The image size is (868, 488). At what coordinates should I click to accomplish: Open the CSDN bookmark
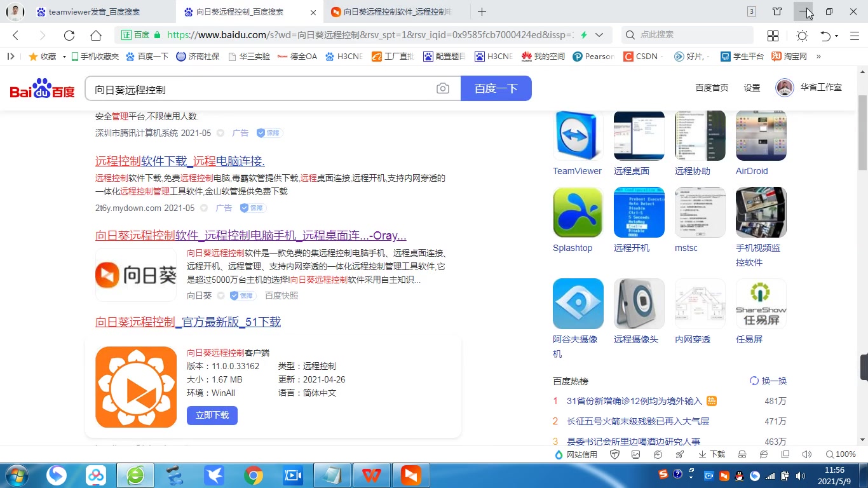[x=644, y=56]
